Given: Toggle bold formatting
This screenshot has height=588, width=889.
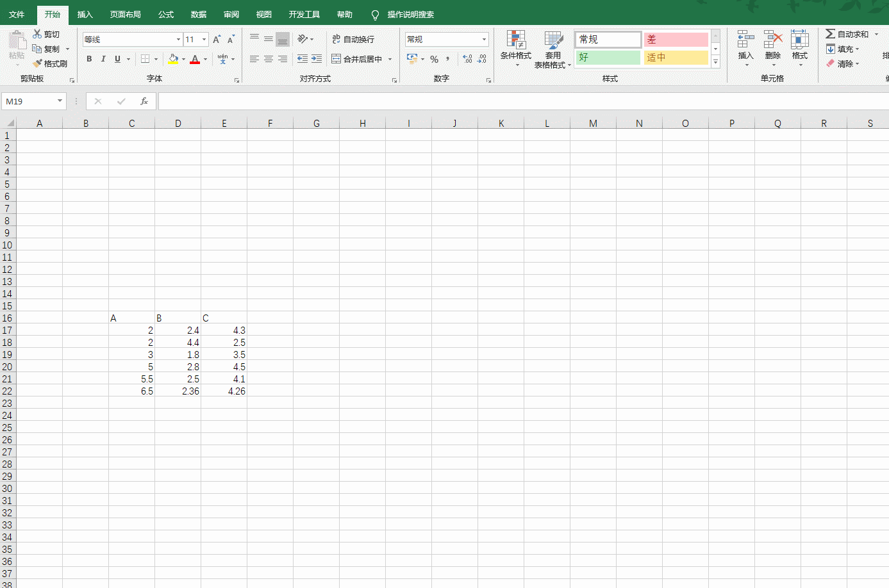Looking at the screenshot, I should 89,59.
